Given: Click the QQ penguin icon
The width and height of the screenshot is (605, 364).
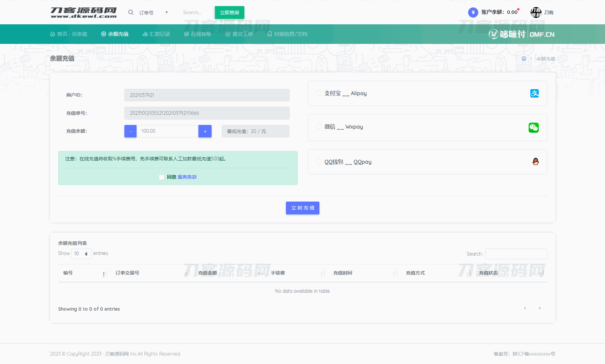Looking at the screenshot, I should pyautogui.click(x=535, y=162).
